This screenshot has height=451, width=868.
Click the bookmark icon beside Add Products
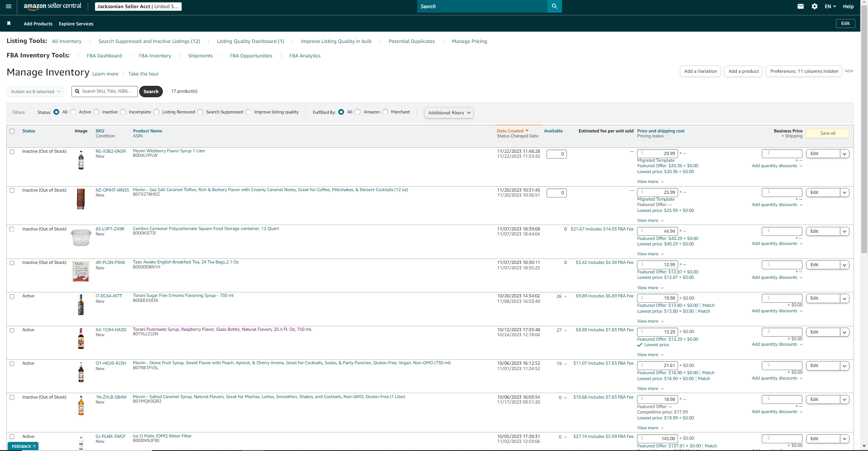click(x=9, y=23)
